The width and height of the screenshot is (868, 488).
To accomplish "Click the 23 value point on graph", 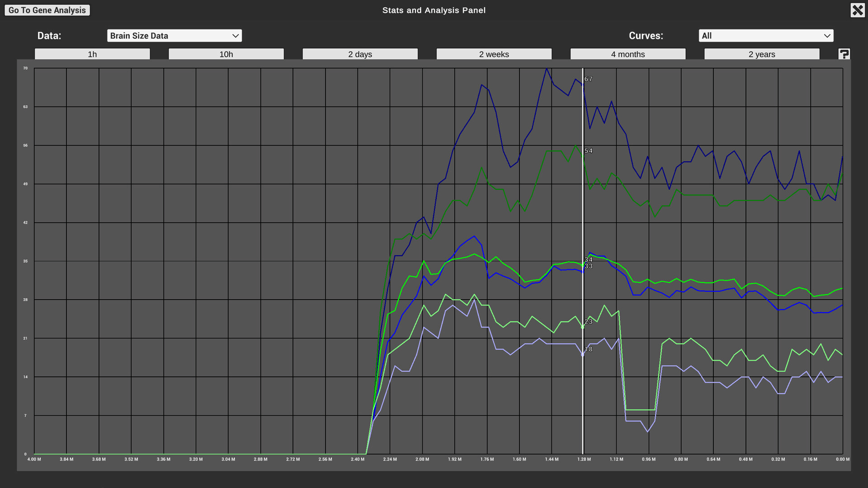I will point(588,322).
